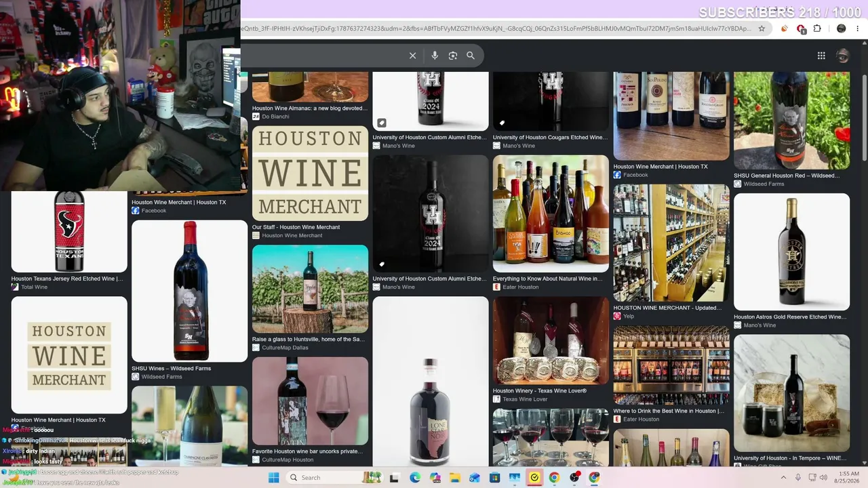Open 'Houston Texans Jersey Red Etched Wine' link

(x=67, y=279)
